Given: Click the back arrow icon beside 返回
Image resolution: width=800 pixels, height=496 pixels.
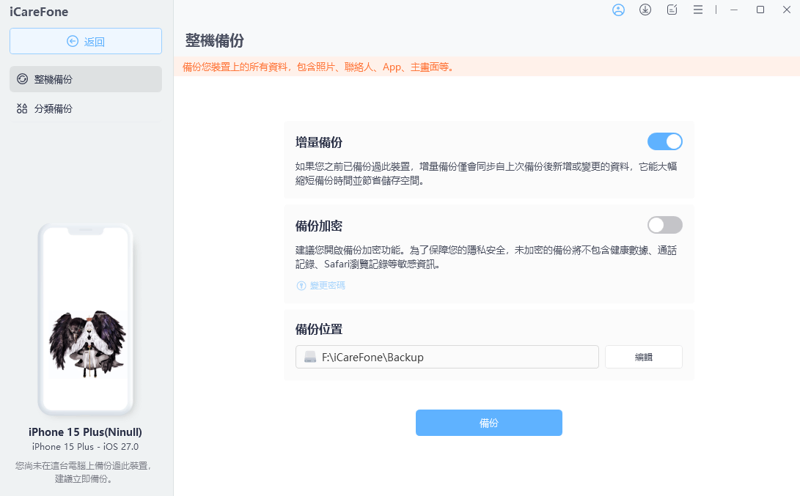Looking at the screenshot, I should (x=72, y=41).
